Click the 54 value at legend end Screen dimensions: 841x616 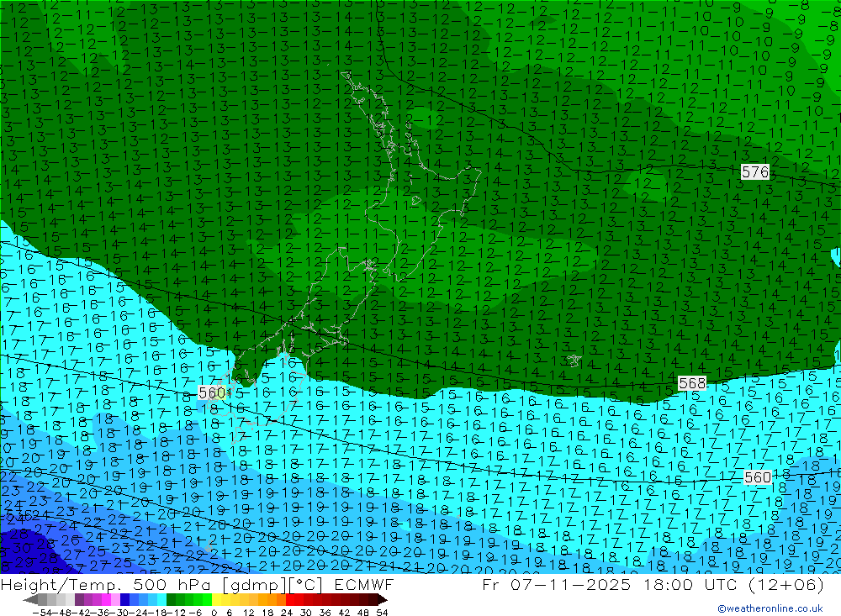pos(382,612)
